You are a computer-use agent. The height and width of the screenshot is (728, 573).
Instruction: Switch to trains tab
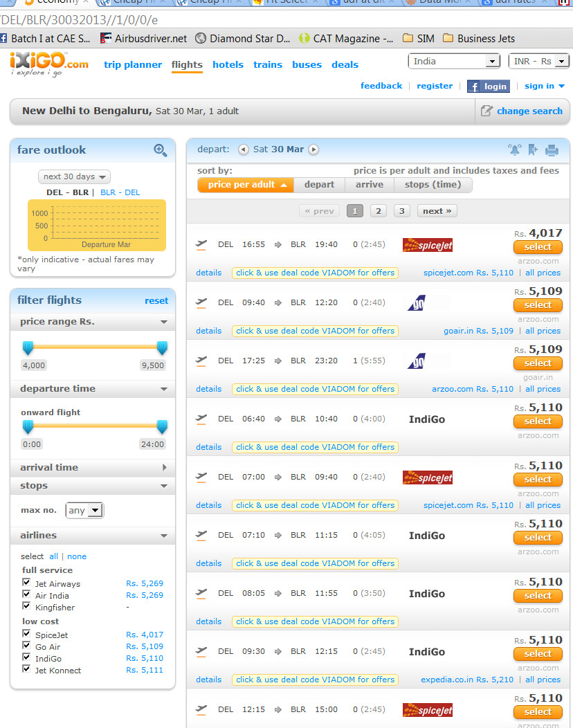point(268,64)
